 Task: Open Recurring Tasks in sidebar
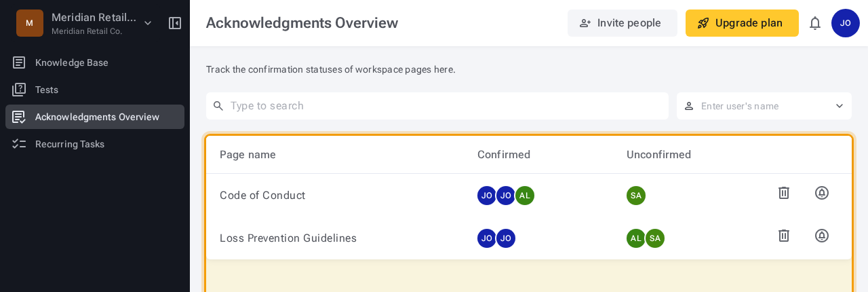(x=95, y=144)
